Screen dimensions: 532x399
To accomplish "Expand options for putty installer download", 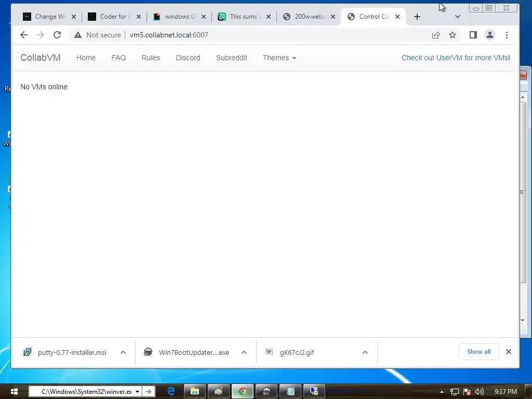I will (x=123, y=352).
